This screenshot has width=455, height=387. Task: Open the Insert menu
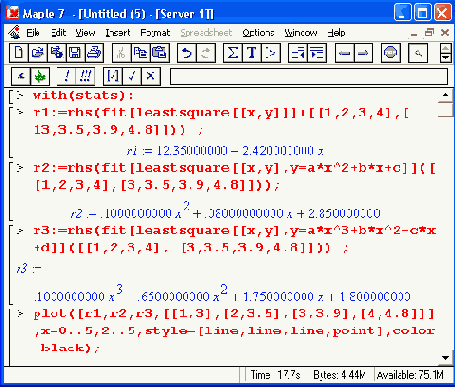[118, 33]
